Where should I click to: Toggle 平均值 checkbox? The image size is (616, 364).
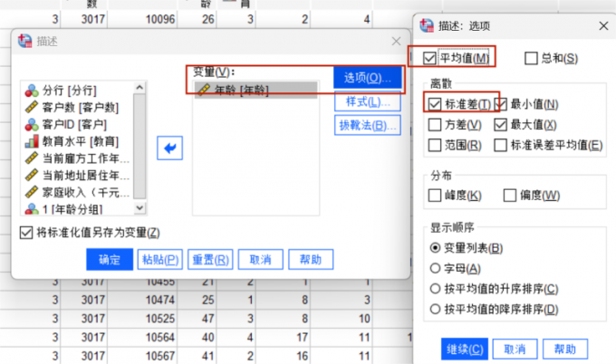pyautogui.click(x=429, y=58)
